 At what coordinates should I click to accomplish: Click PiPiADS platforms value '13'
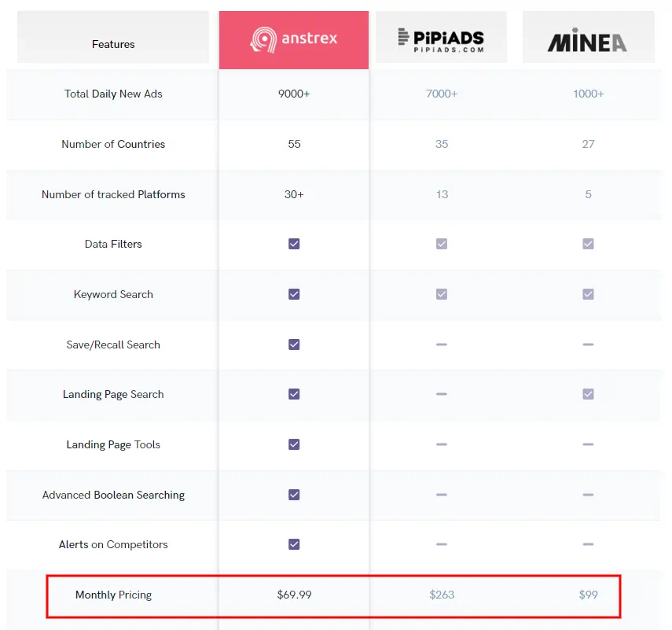[442, 194]
